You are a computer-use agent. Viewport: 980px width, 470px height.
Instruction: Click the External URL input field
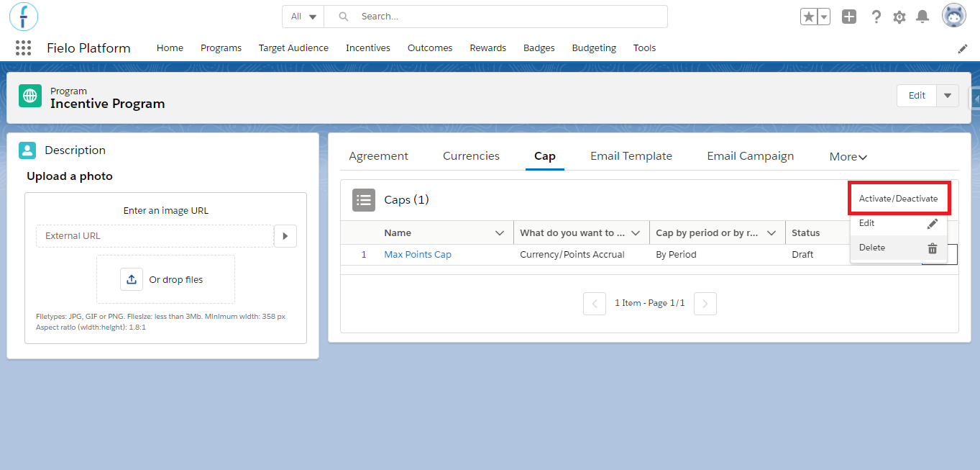coord(155,235)
